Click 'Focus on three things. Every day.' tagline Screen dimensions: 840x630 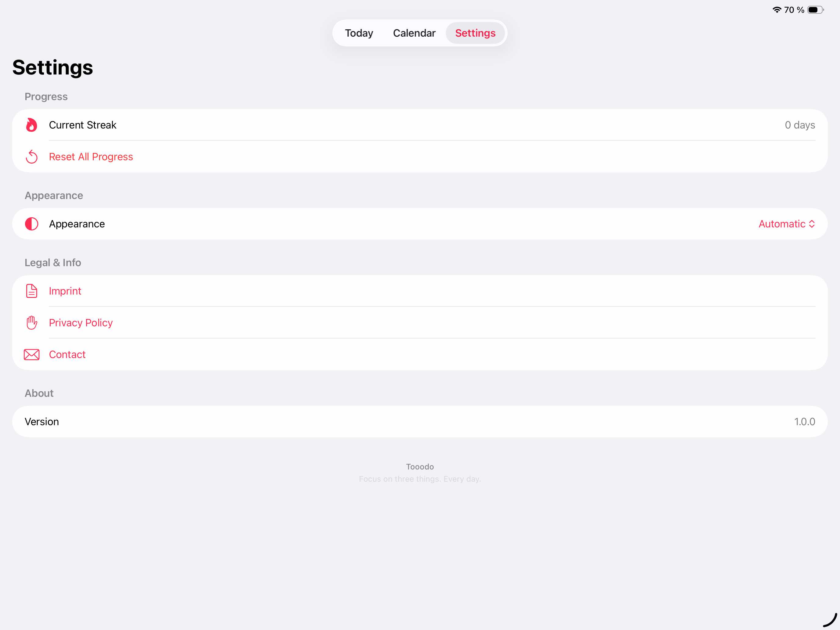(x=420, y=479)
